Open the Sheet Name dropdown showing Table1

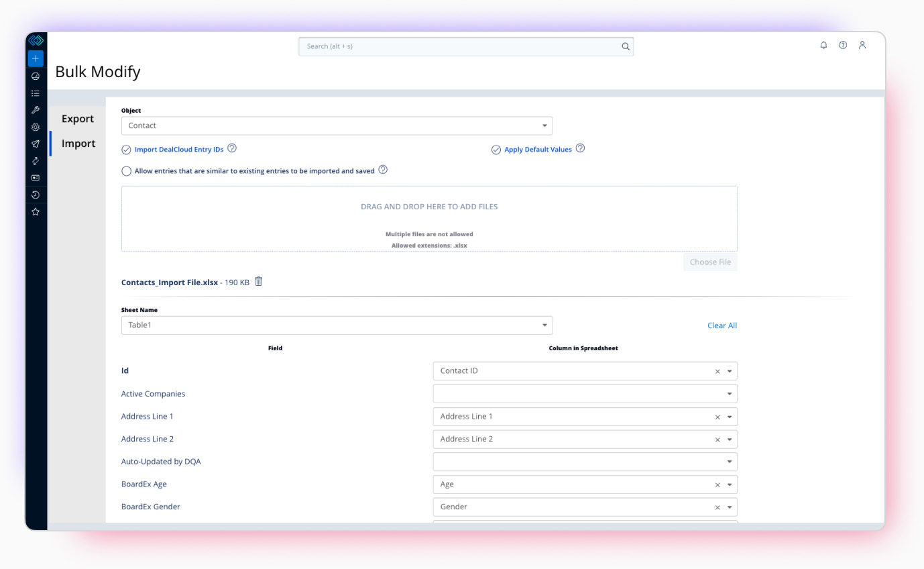click(x=337, y=325)
